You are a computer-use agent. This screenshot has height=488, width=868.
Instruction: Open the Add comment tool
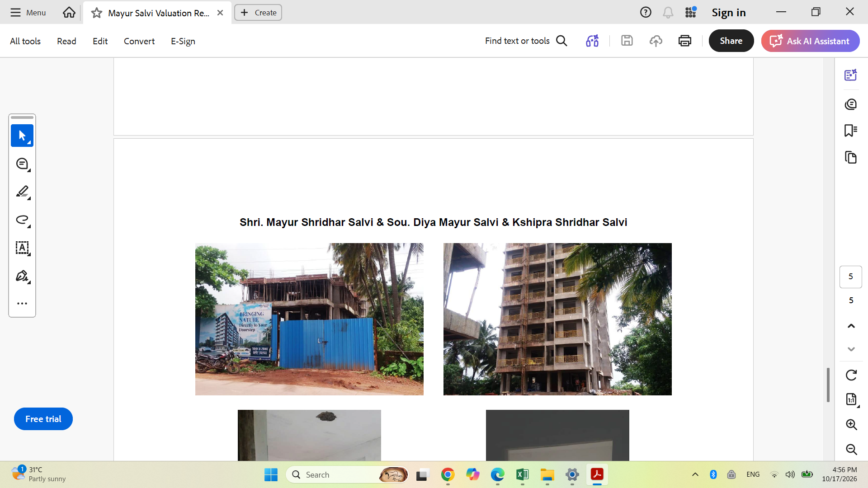tap(22, 164)
